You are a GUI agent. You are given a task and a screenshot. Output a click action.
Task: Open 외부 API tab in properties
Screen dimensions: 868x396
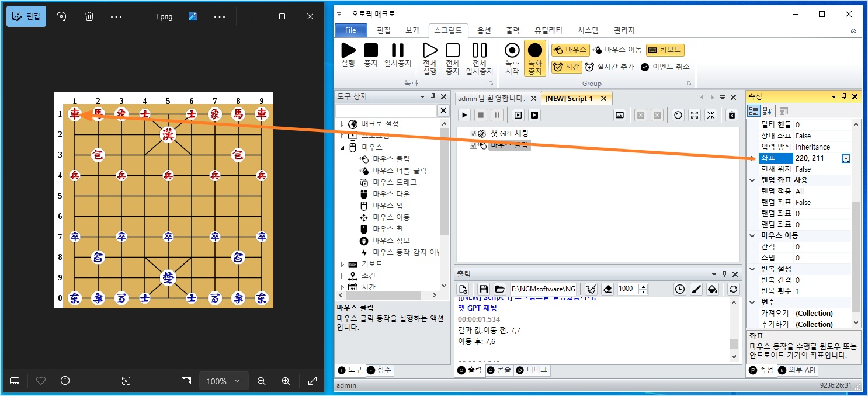[x=798, y=370]
